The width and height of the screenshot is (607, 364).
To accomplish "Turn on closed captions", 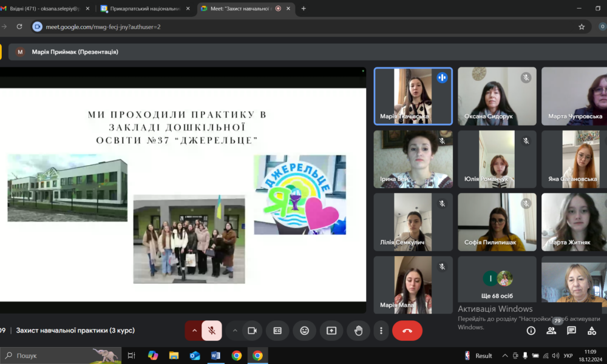I will pos(277,331).
